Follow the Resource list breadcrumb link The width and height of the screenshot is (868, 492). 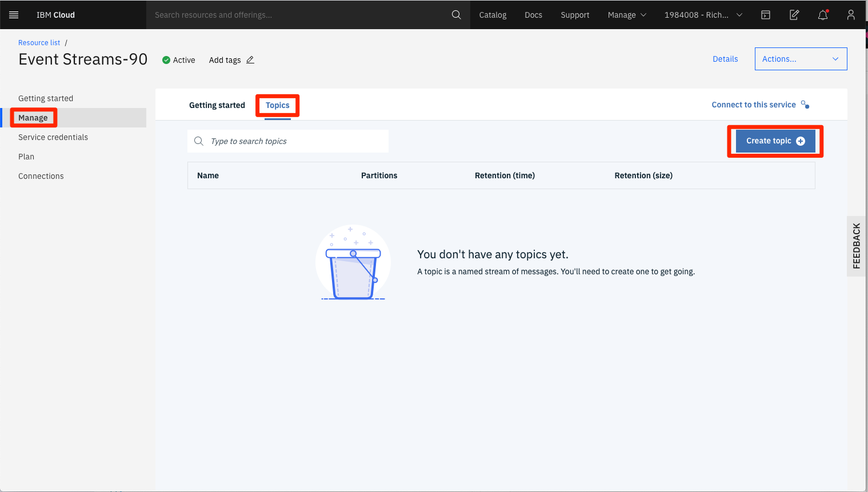39,43
